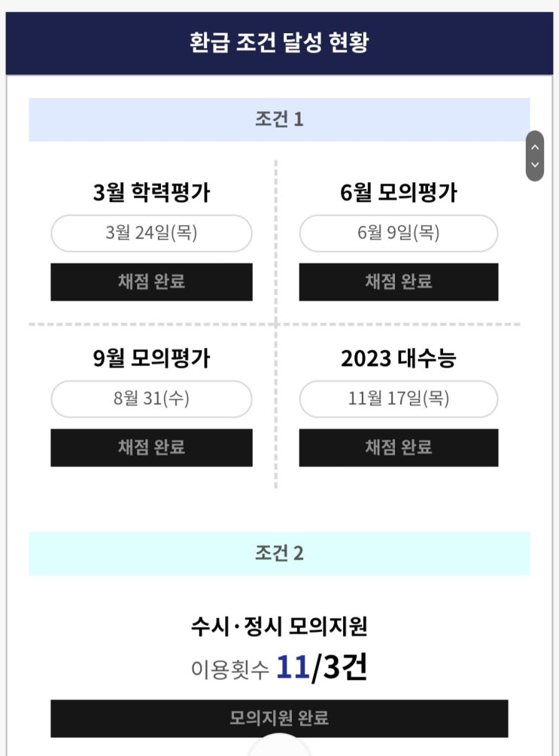Viewport: 559px width, 756px height.
Task: Select the 3월 24일(목) date pill
Action: 151,233
